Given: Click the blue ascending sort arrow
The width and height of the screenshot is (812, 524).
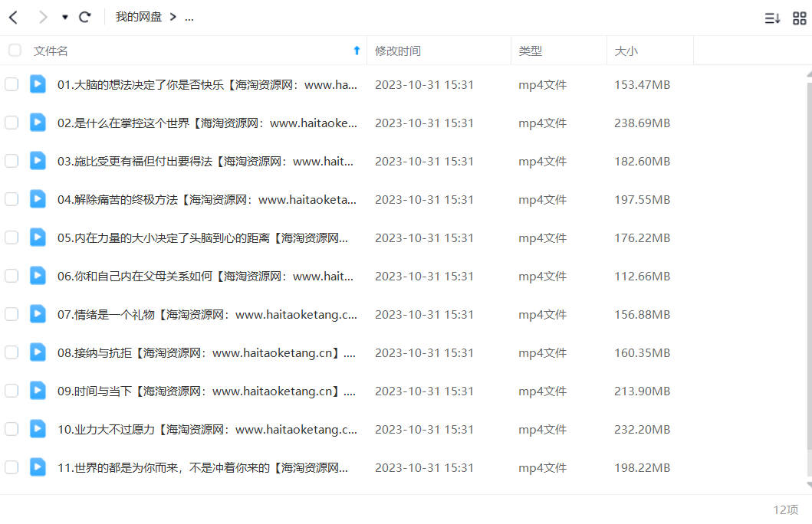Looking at the screenshot, I should tap(357, 50).
